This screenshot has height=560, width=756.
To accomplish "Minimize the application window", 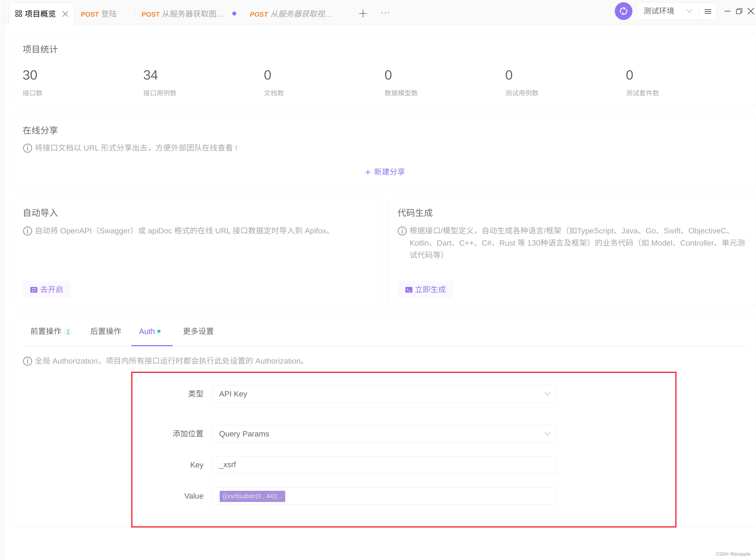I will [727, 11].
